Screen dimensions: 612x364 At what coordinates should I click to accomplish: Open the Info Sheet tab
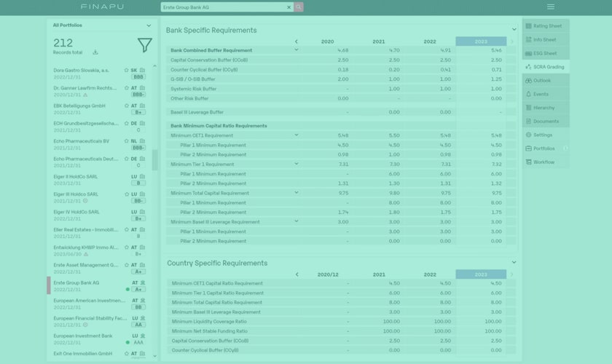click(x=546, y=39)
